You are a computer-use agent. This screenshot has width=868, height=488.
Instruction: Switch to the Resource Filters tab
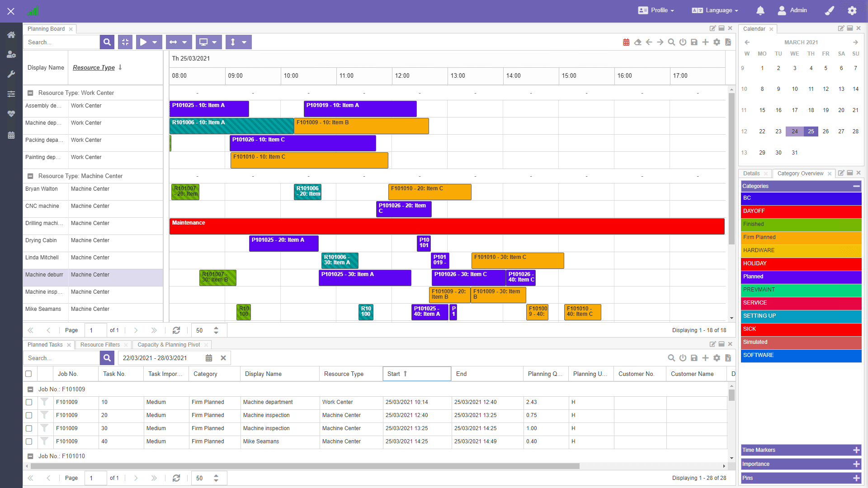(x=100, y=344)
